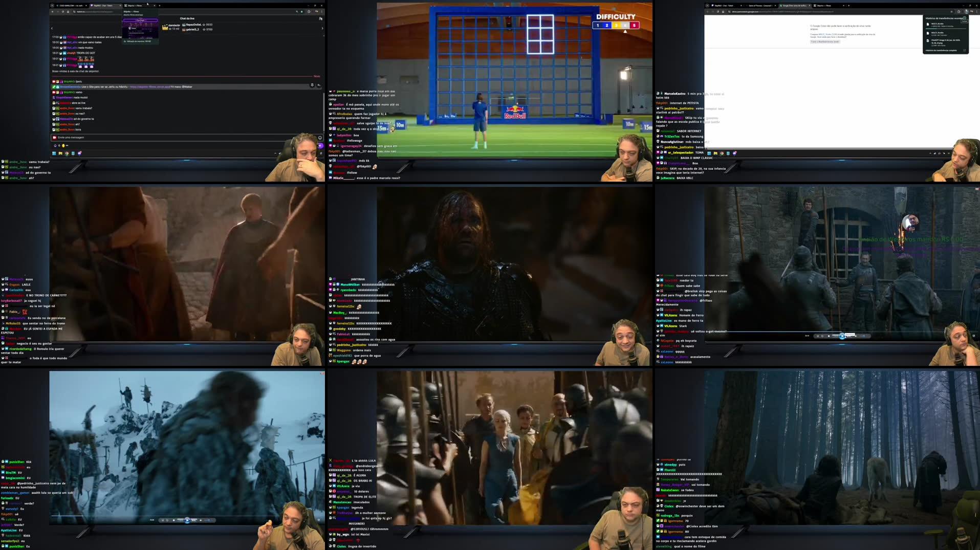This screenshot has width=980, height=550.
Task: Bookmark the Twitch chat page with star icon
Action: click(301, 12)
